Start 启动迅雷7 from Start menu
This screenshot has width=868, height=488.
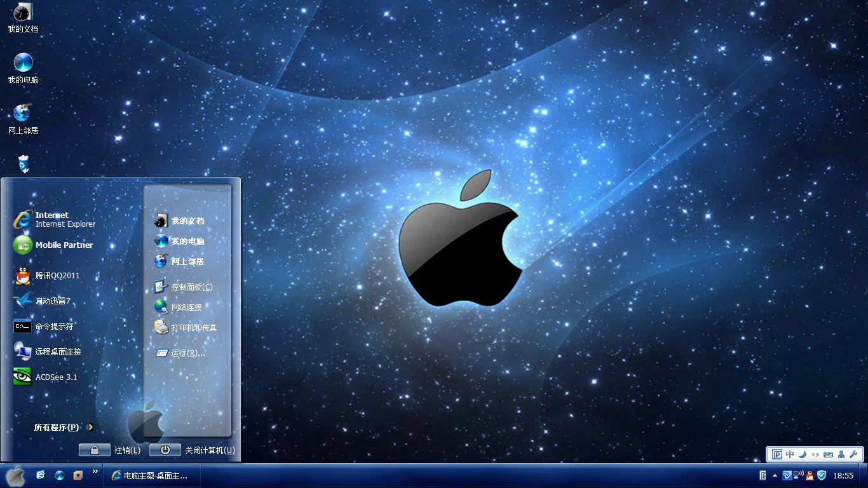coord(42,301)
